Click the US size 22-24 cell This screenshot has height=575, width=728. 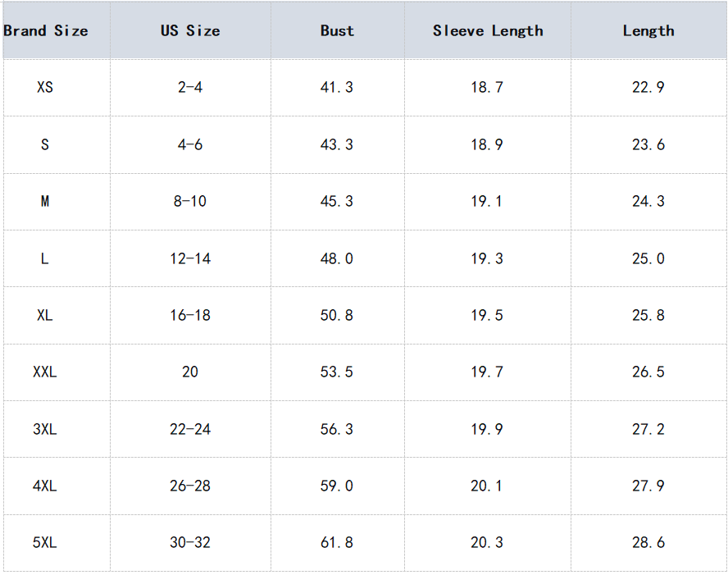click(x=190, y=429)
